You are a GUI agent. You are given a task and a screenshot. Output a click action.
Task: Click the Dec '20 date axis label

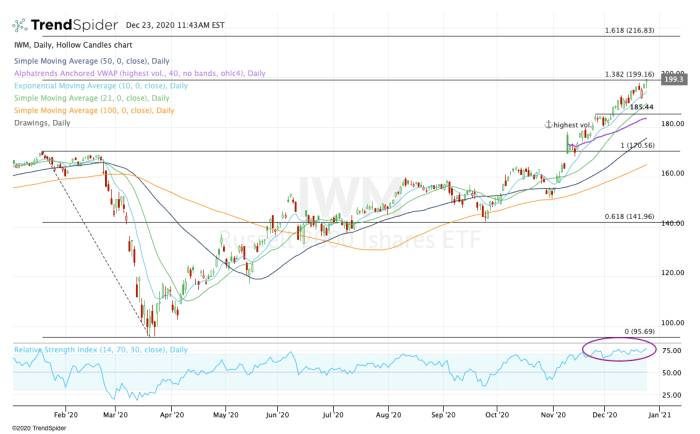coord(604,415)
